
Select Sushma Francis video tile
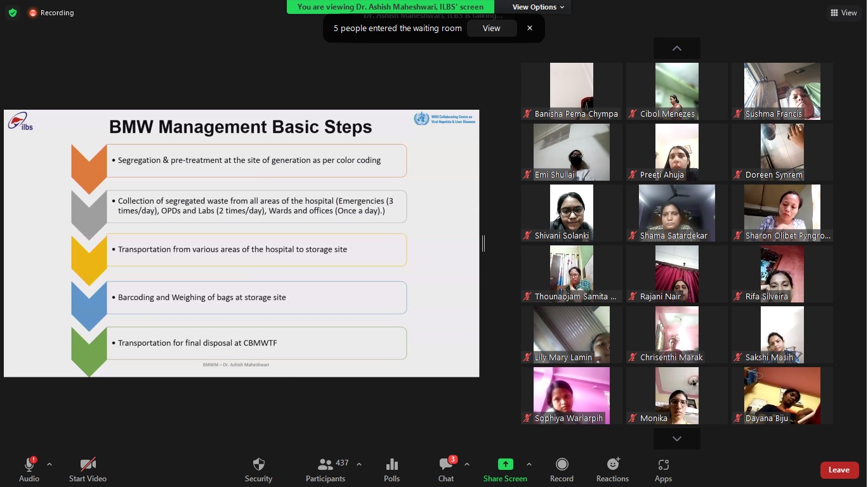782,91
